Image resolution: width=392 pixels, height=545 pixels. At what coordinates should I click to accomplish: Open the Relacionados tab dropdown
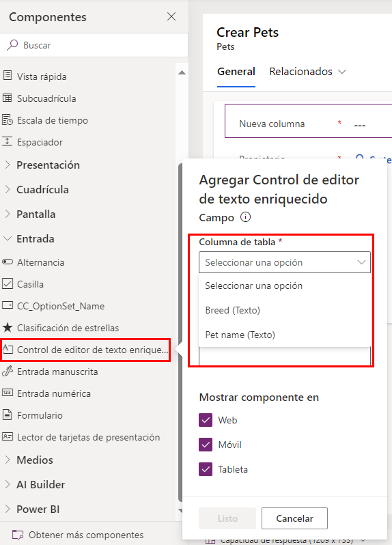[x=308, y=72]
